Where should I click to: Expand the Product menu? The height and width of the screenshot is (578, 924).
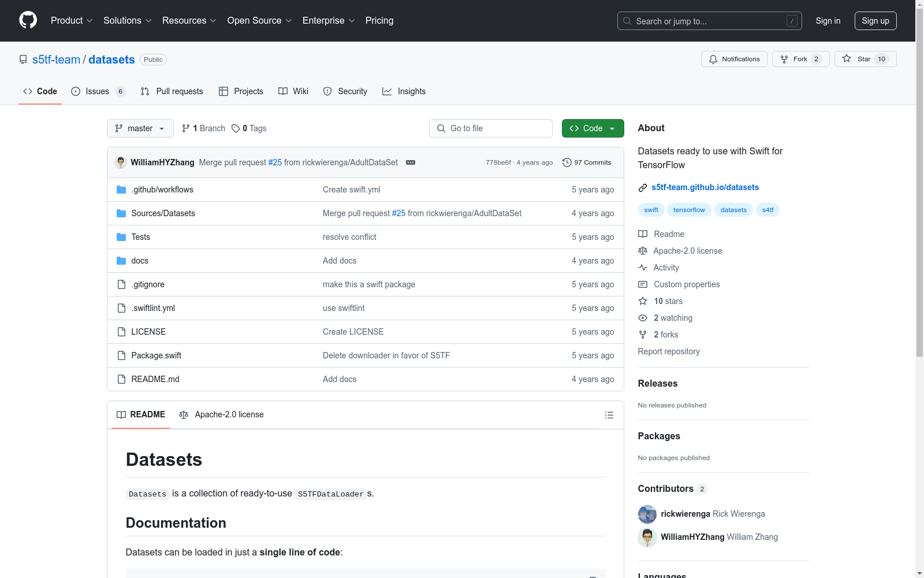click(72, 21)
